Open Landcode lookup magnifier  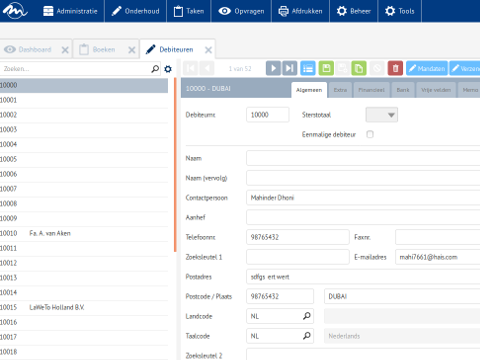[x=307, y=316]
